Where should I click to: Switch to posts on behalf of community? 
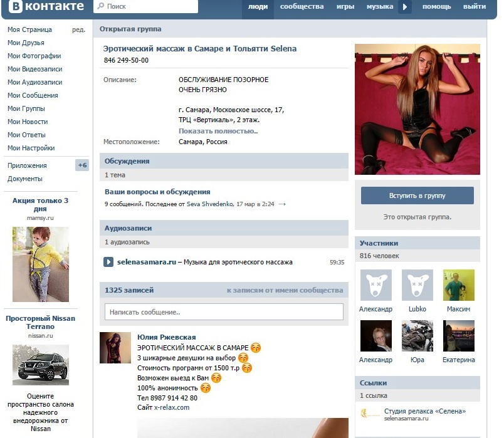[285, 291]
